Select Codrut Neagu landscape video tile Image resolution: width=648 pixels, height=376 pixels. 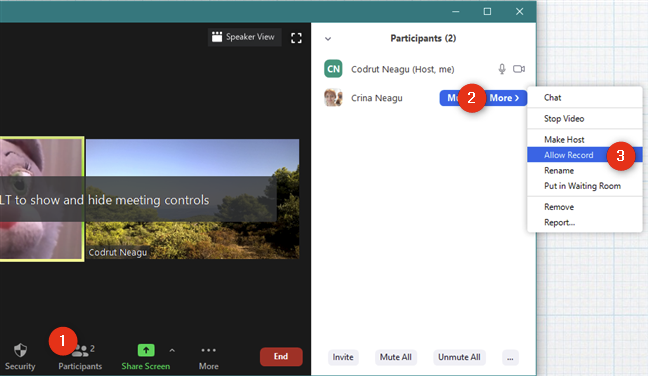(x=193, y=199)
